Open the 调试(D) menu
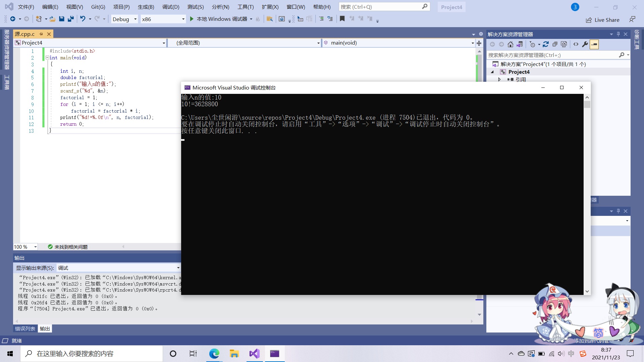Viewport: 644px width, 362px height. click(x=170, y=7)
